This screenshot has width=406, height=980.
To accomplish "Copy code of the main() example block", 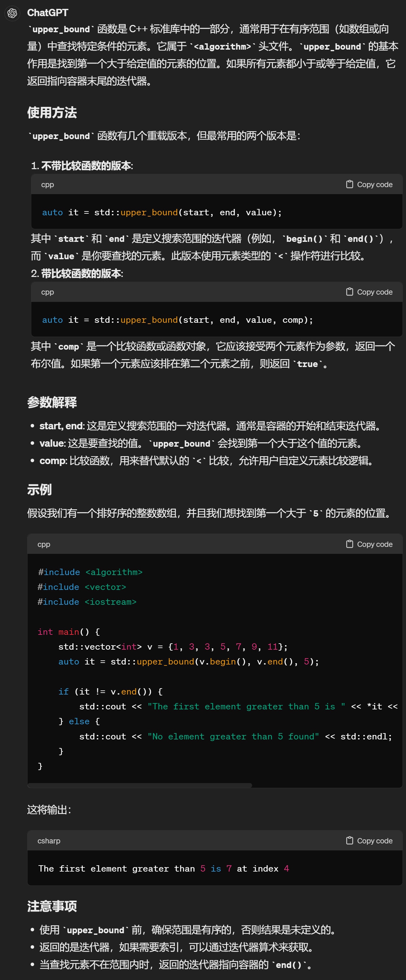I will coord(369,544).
